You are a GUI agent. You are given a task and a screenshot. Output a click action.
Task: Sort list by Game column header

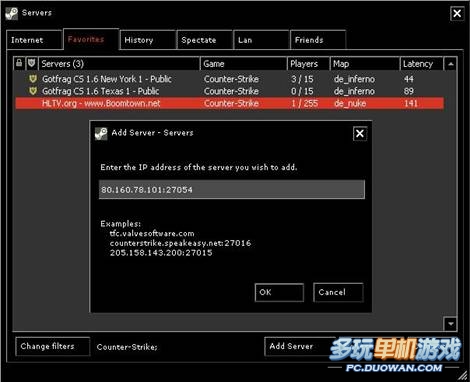(243, 63)
